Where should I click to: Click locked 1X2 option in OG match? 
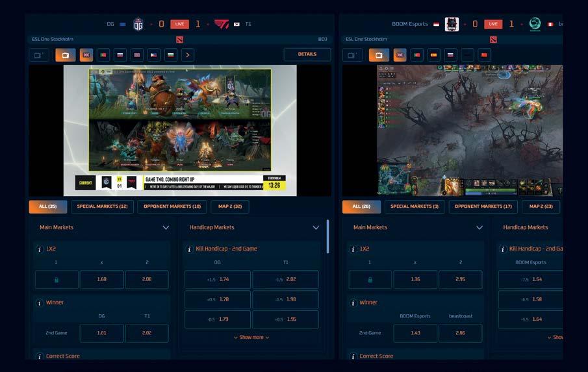coord(57,279)
